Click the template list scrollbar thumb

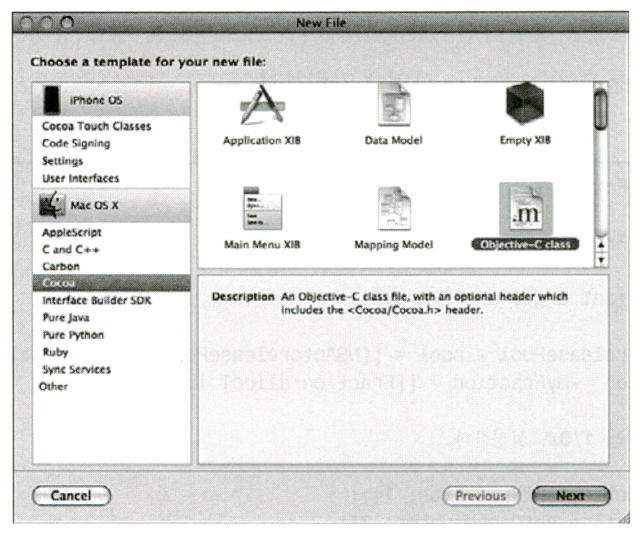click(x=601, y=110)
